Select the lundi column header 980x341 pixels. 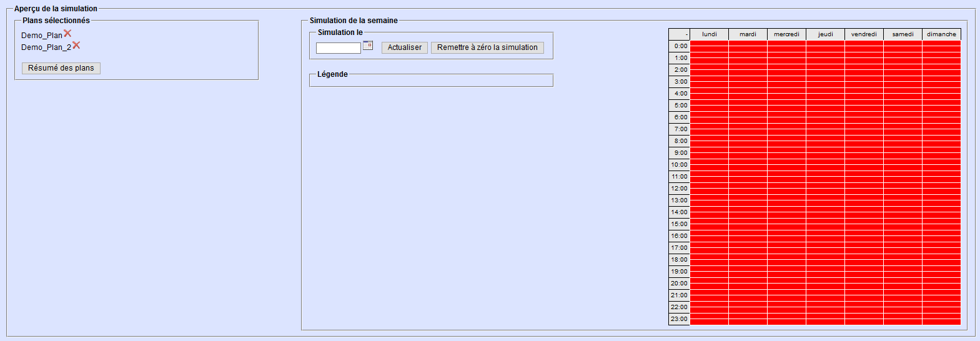pos(710,34)
